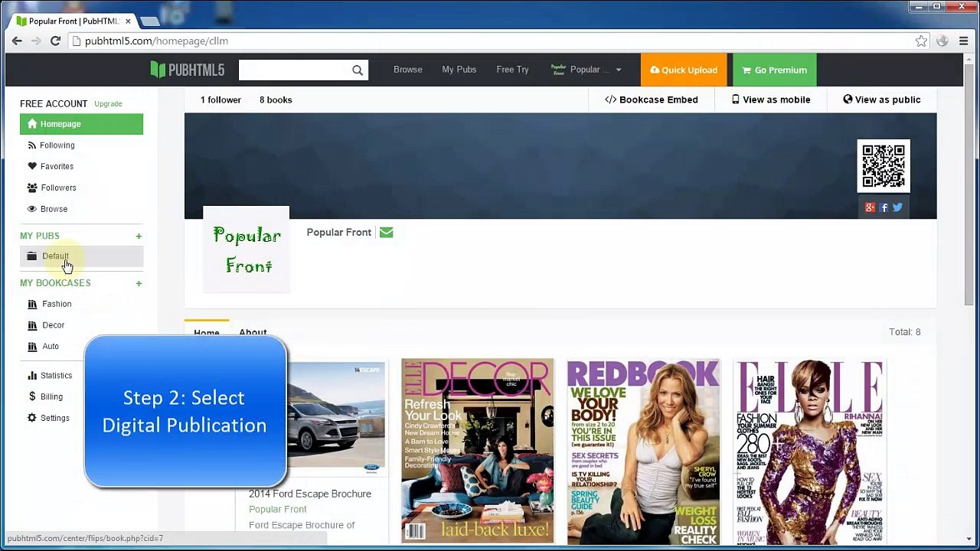The image size is (980, 551).
Task: Click the Upgrade link
Action: coord(108,104)
